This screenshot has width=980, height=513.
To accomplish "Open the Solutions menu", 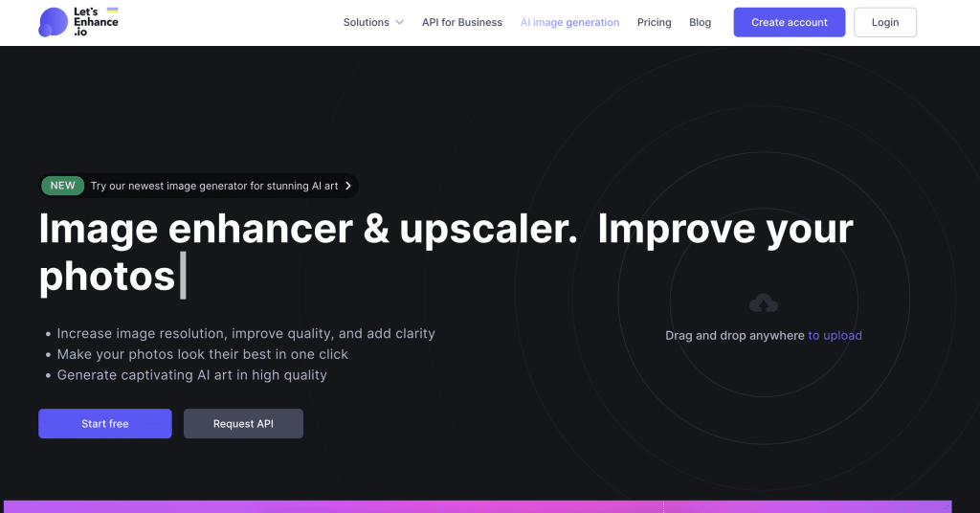I will click(x=367, y=22).
